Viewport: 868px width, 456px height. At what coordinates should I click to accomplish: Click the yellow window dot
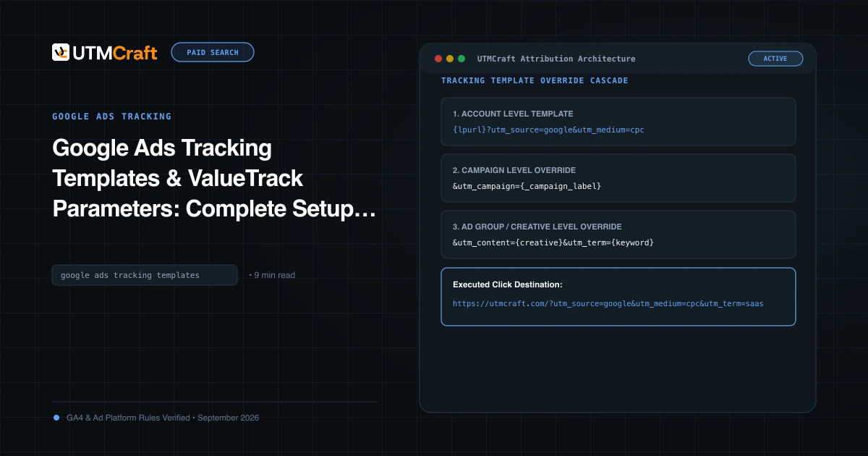[449, 59]
